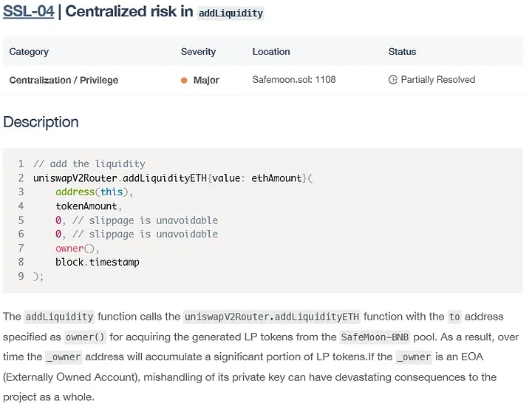Click the Major severity label

point(206,81)
